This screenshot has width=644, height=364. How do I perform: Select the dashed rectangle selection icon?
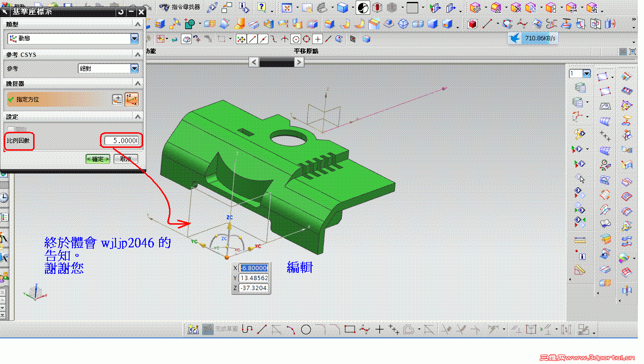[221, 39]
